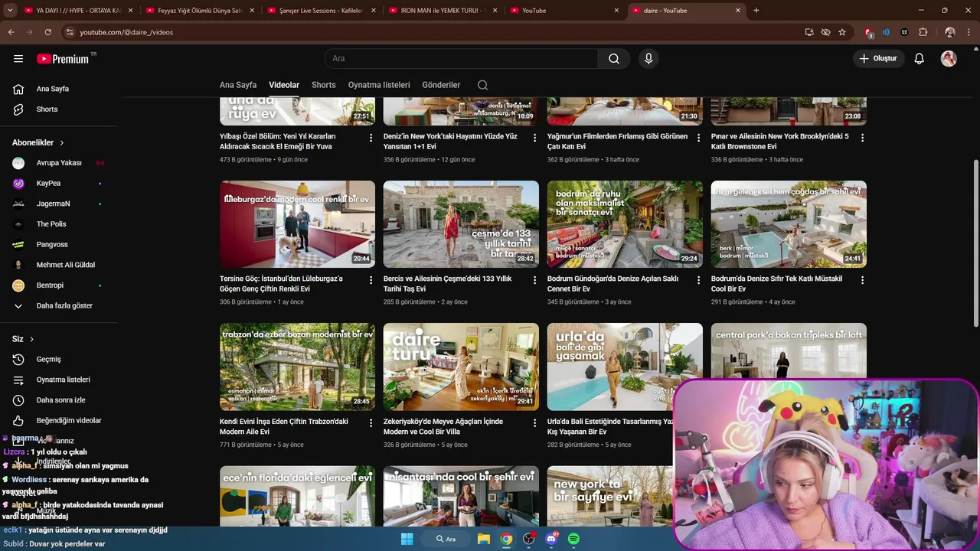Reload the page in Chrome

[47, 32]
